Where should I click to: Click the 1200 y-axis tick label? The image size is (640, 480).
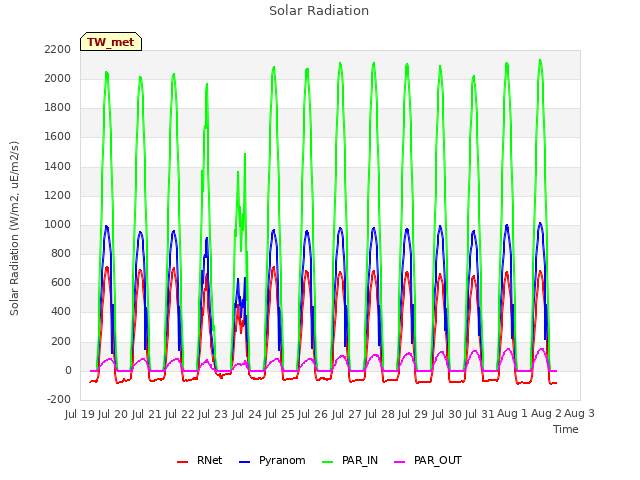tap(58, 195)
